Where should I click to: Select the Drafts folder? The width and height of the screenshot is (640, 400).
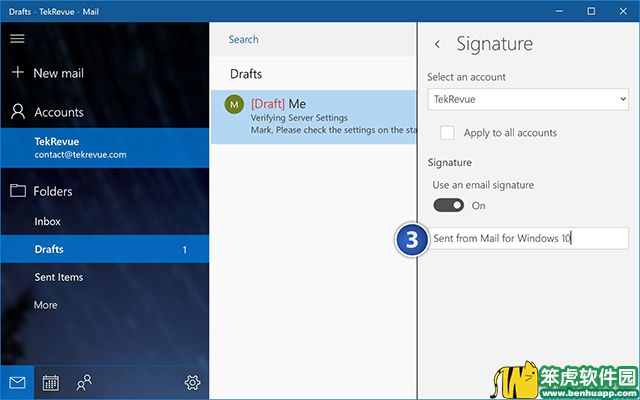(x=104, y=249)
